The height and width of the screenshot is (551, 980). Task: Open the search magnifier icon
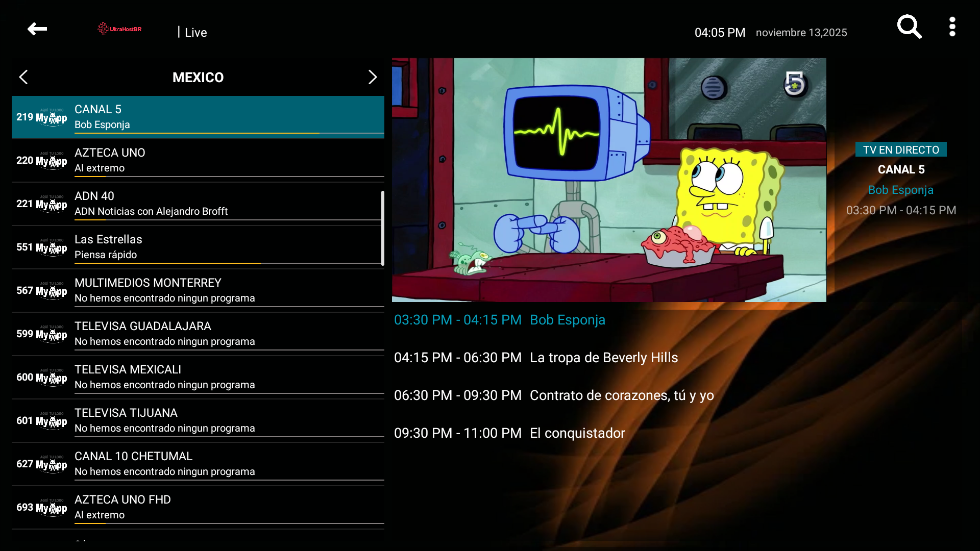(909, 27)
